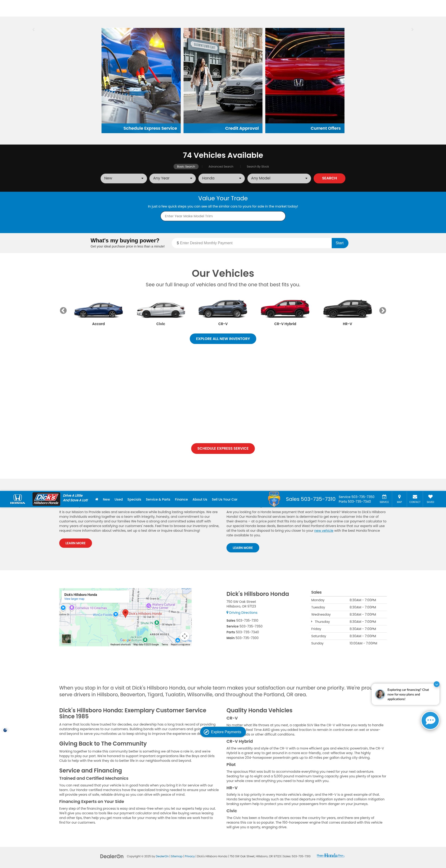Open the Credit Approval image card

(223, 81)
